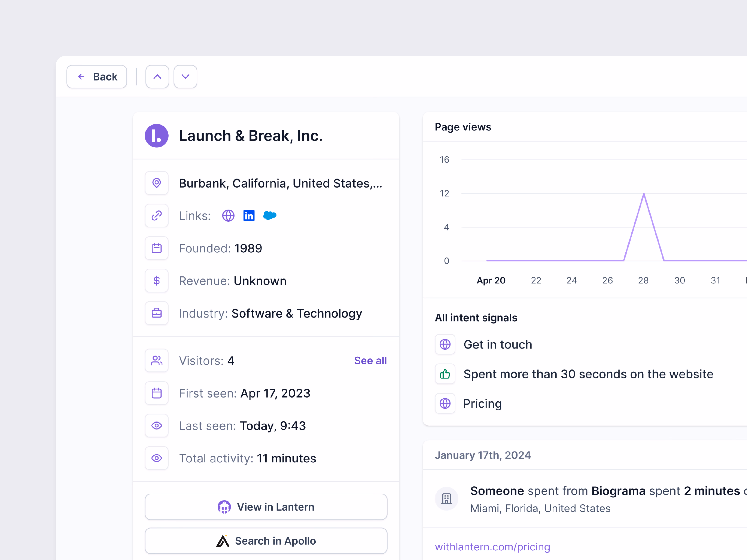This screenshot has width=747, height=560.
Task: Click the eye icon next to Last seen
Action: pyautogui.click(x=157, y=426)
